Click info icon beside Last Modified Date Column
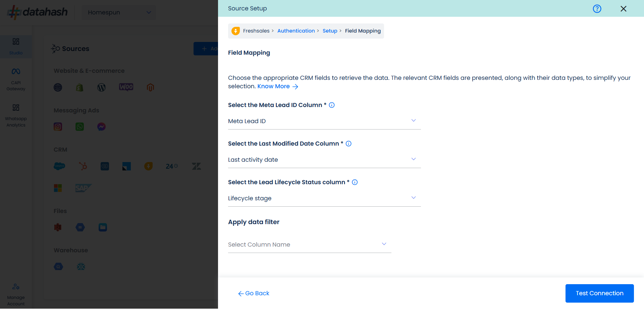 (348, 144)
